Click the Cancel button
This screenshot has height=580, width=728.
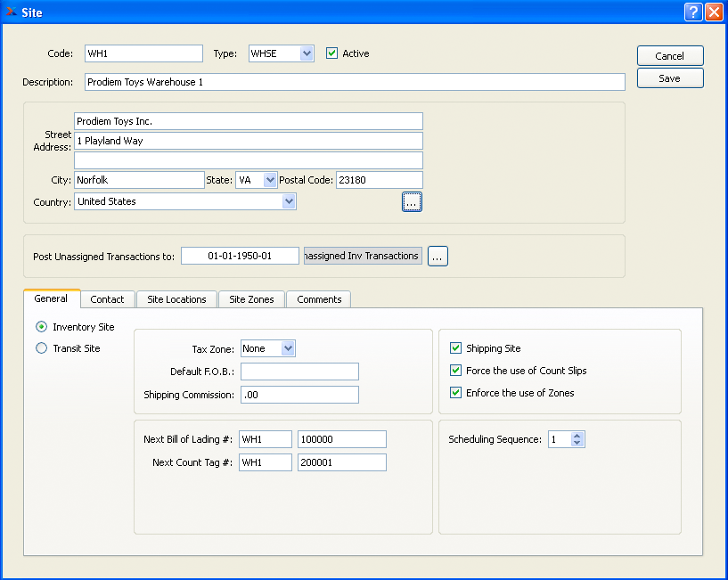(669, 56)
